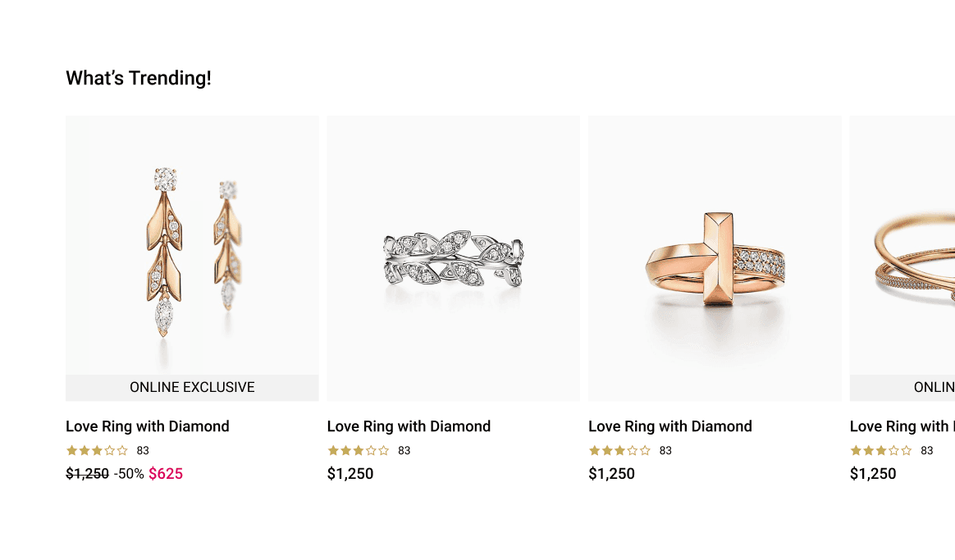This screenshot has height=560, width=955.
Task: Click the star rating under the gold bangle
Action: tap(880, 450)
